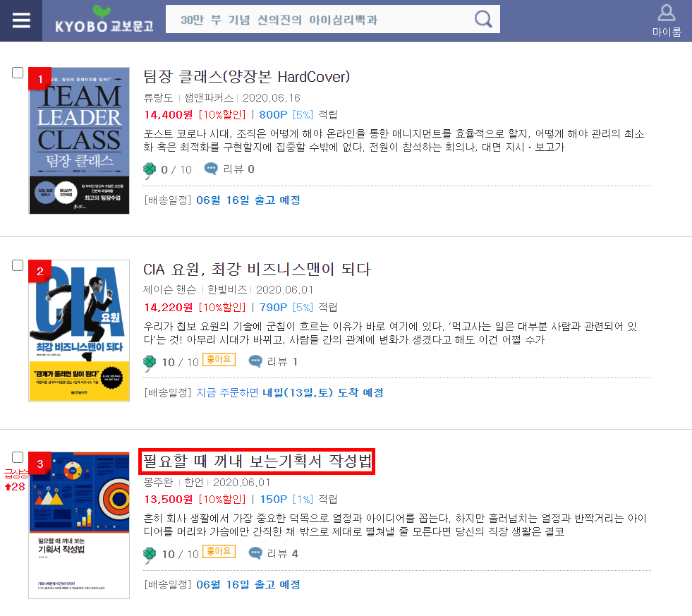This screenshot has width=692, height=616.
Task: Click the Klover clover rating icon under 팀장 클래스
Action: pos(150,169)
